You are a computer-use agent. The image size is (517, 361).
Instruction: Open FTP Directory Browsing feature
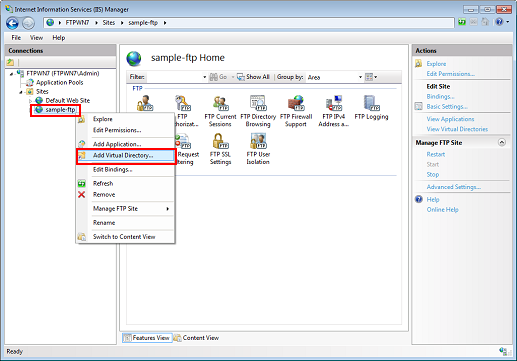point(258,111)
